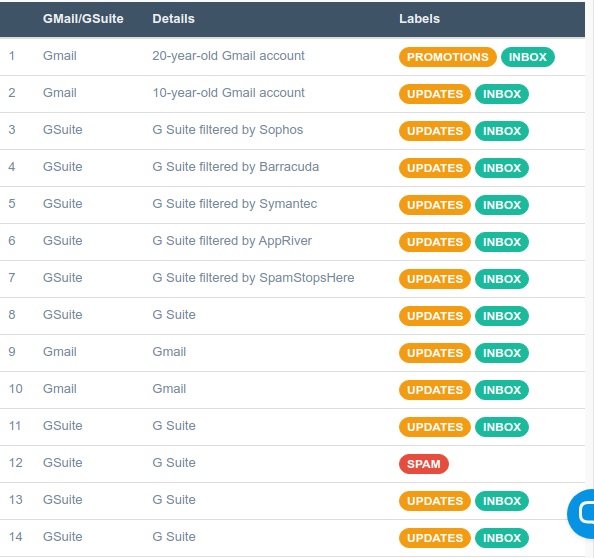Open the blue chat widget icon
Viewport: 594px width, 558px height.
[x=581, y=514]
